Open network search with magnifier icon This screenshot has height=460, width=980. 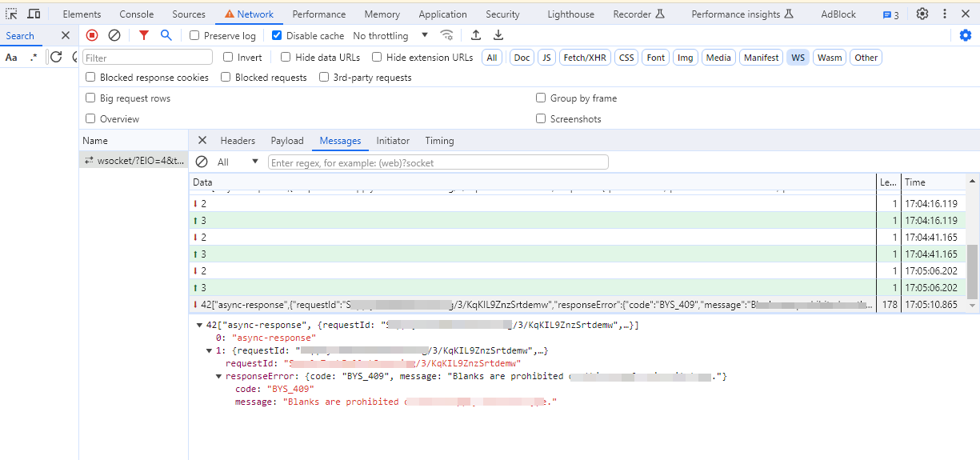coord(166,35)
